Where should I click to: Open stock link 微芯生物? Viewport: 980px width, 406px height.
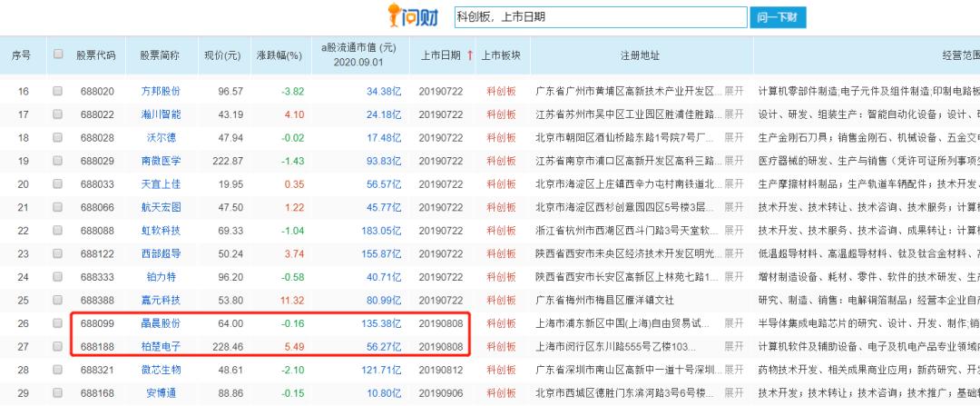[x=161, y=371]
